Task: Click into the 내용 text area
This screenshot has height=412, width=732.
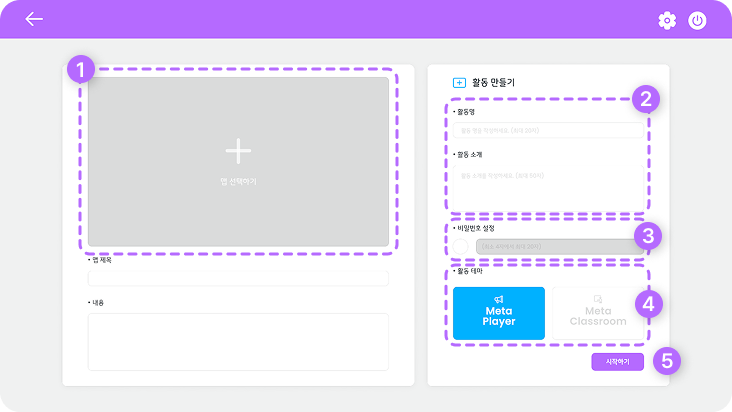Action: (x=238, y=341)
